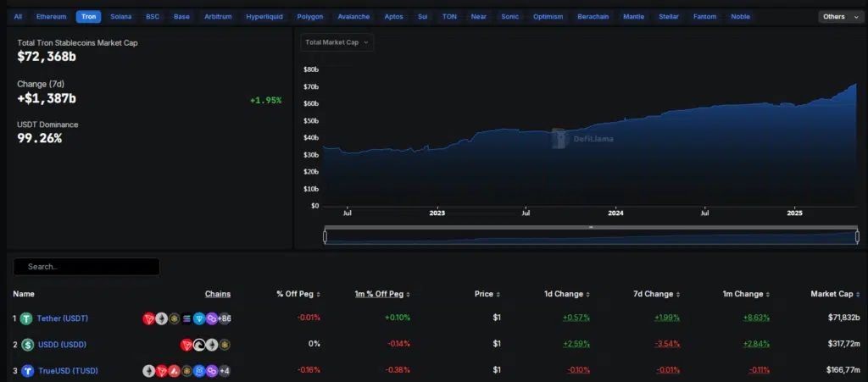Select the Berachain chain tab
The height and width of the screenshot is (382, 868).
(593, 17)
